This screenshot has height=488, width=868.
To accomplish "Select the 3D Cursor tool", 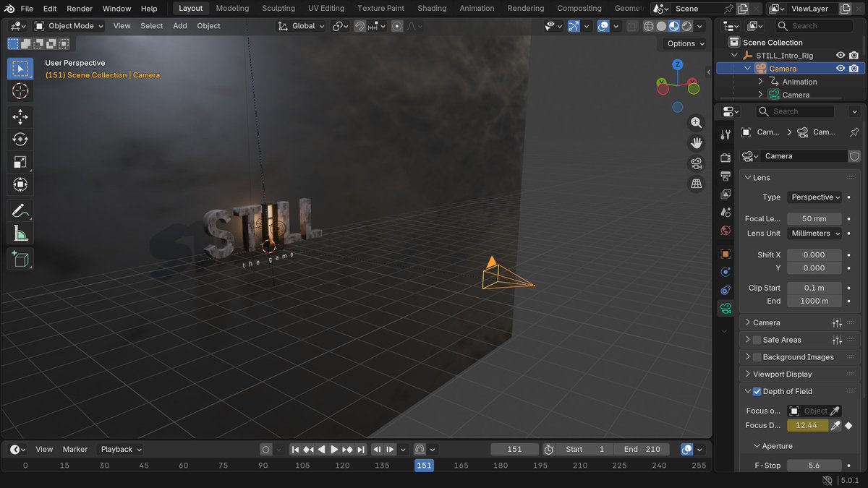I will (x=20, y=90).
